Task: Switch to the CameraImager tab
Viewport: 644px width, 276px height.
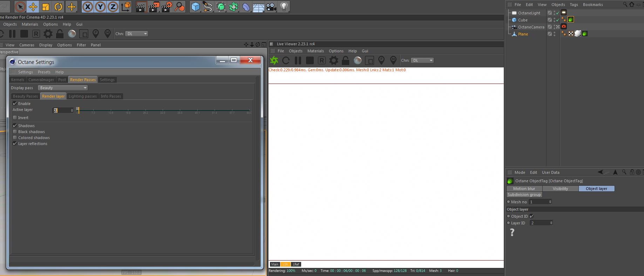Action: (41, 80)
